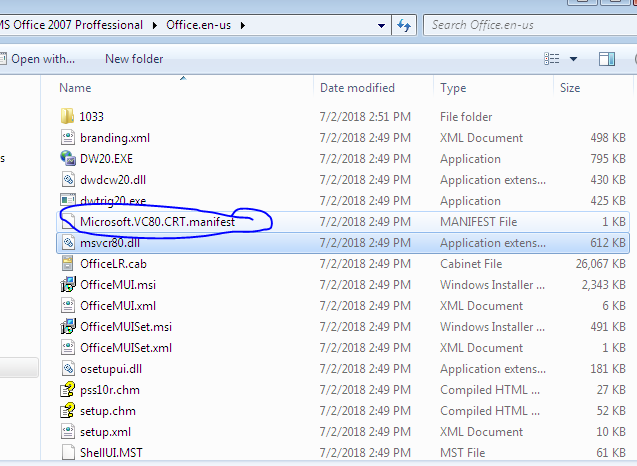Open the view options dropdown arrow
The image size is (637, 466).
pos(573,59)
